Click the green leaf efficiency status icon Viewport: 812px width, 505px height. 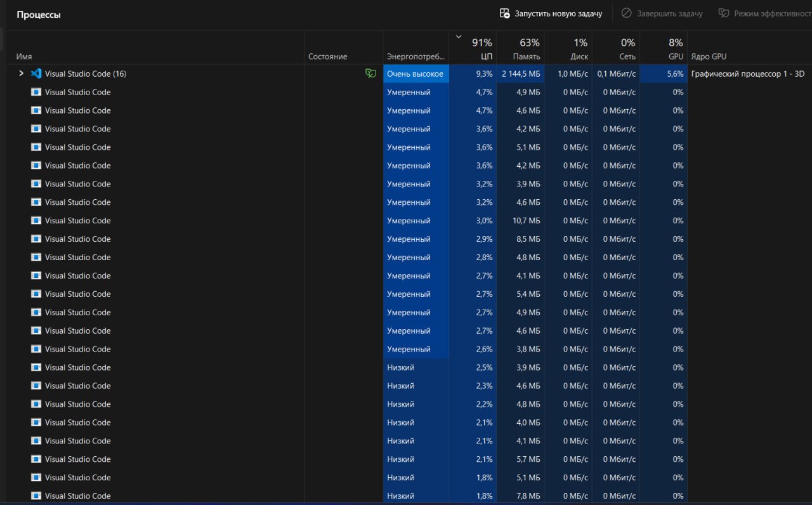370,74
